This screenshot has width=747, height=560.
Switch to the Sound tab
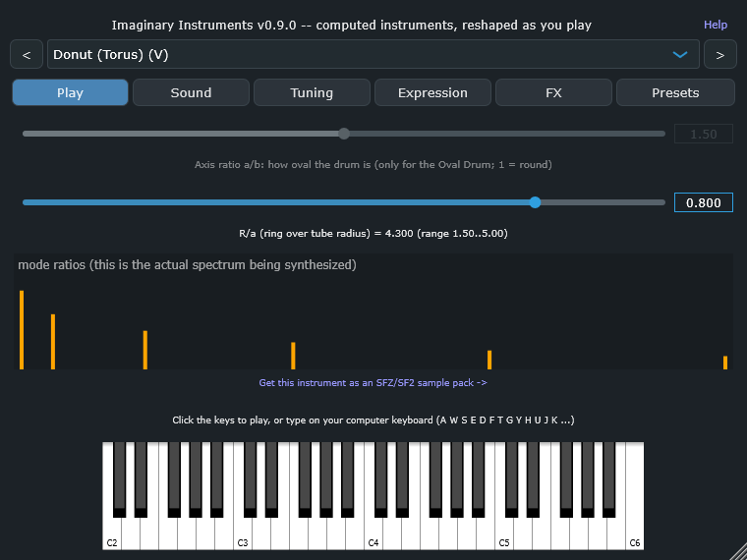191,92
